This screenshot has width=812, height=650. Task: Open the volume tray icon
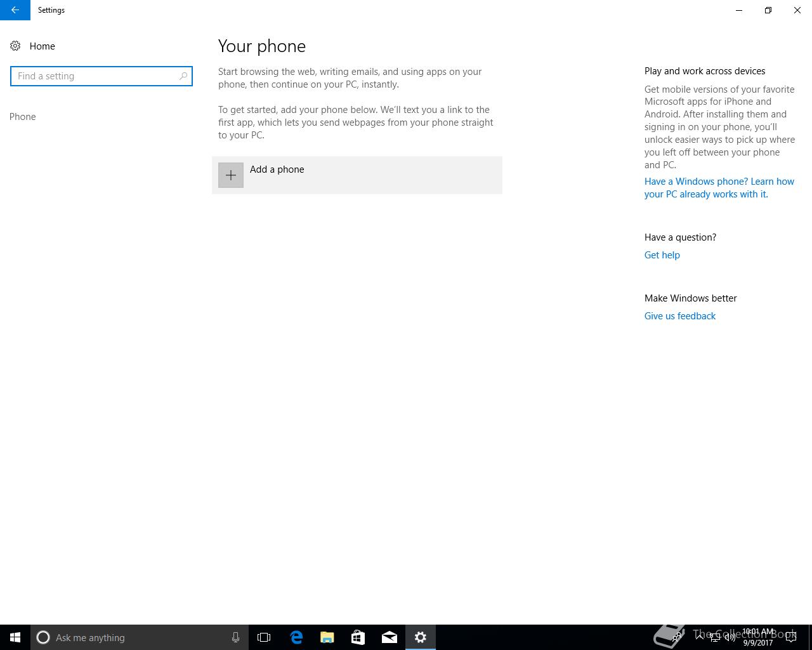[x=730, y=637]
